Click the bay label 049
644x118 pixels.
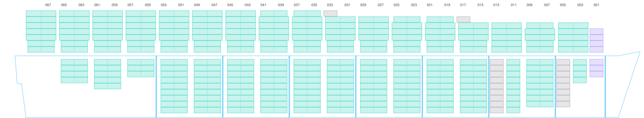[197, 5]
